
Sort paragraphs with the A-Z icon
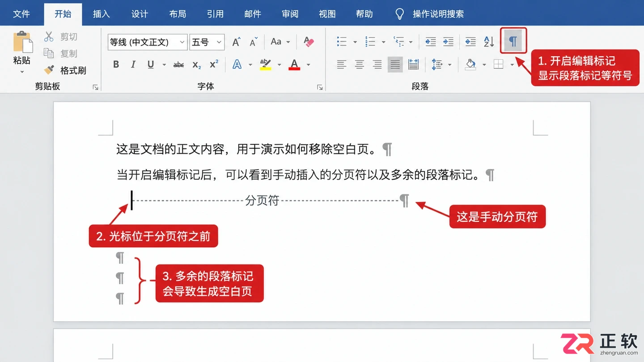point(489,42)
